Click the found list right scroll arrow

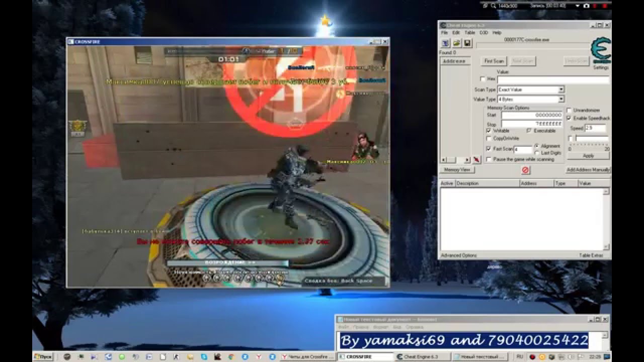(468, 160)
